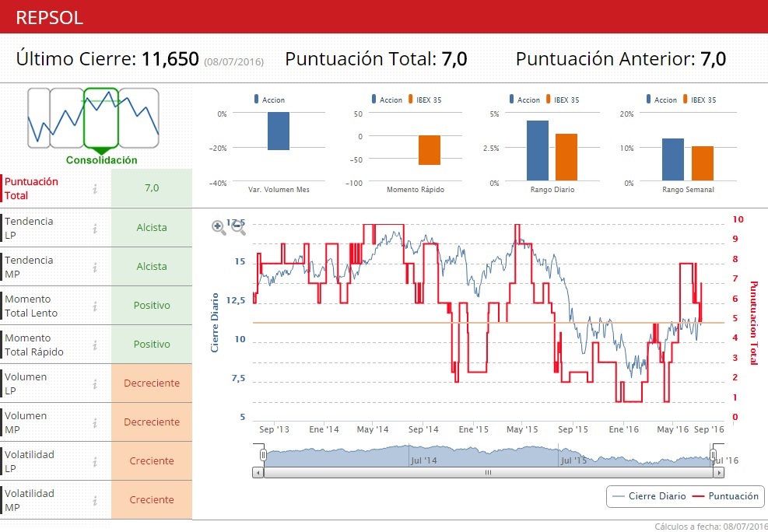Open info icon for Momento Total Rápido
Screen dimensions: 768x532
[x=95, y=345]
